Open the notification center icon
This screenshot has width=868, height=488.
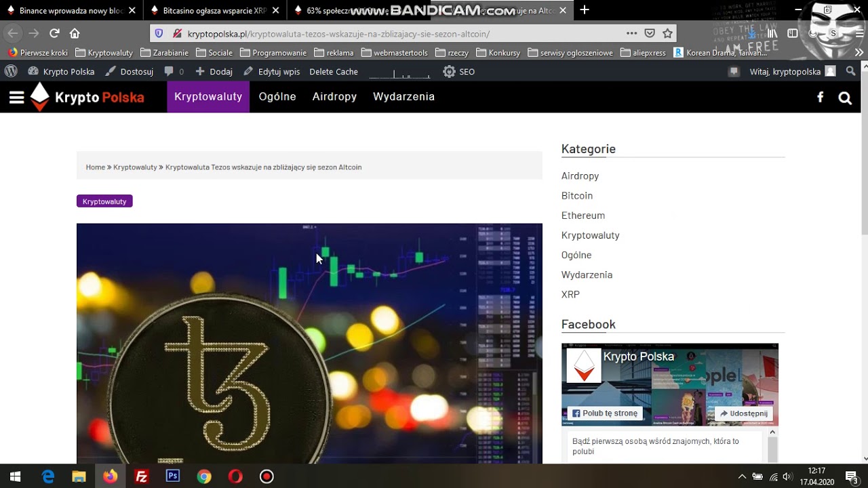(852, 476)
